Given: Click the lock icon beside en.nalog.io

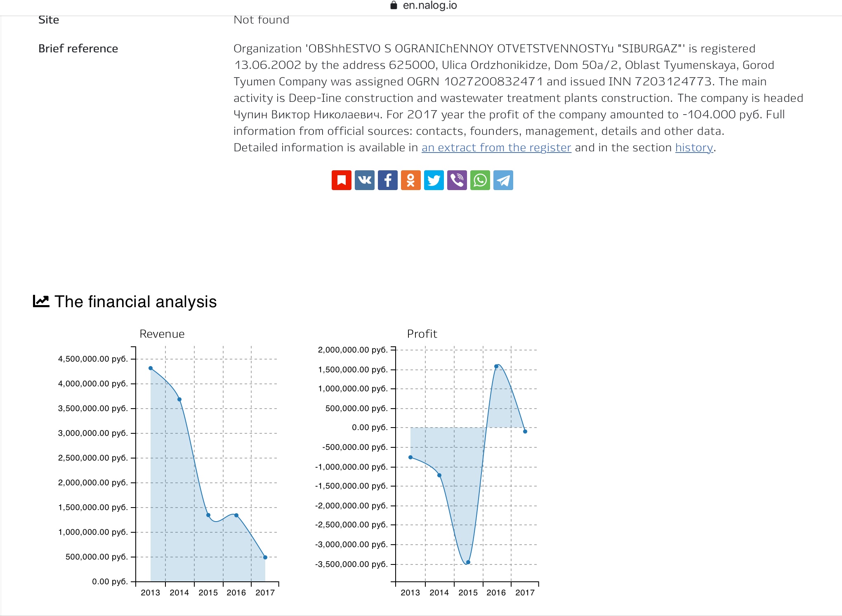Looking at the screenshot, I should (x=394, y=5).
